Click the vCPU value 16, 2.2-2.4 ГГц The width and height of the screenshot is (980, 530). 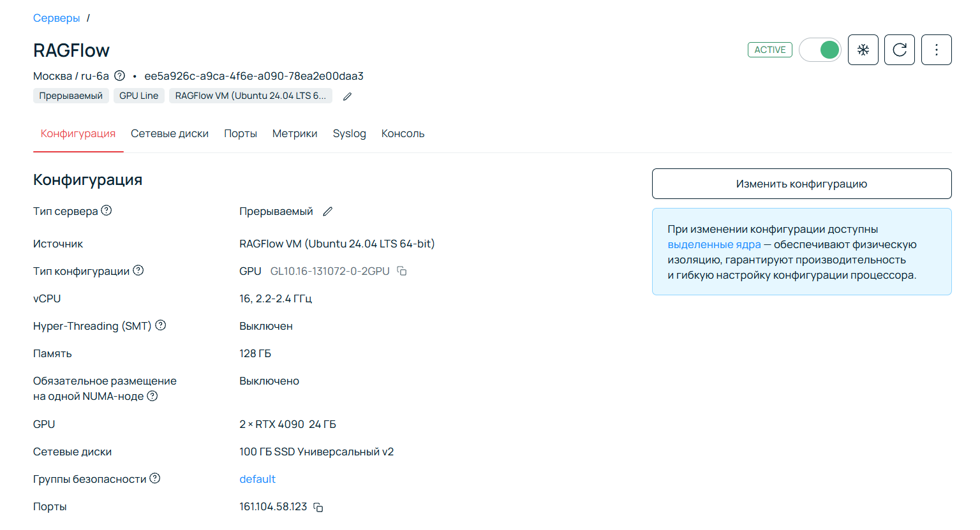(276, 298)
